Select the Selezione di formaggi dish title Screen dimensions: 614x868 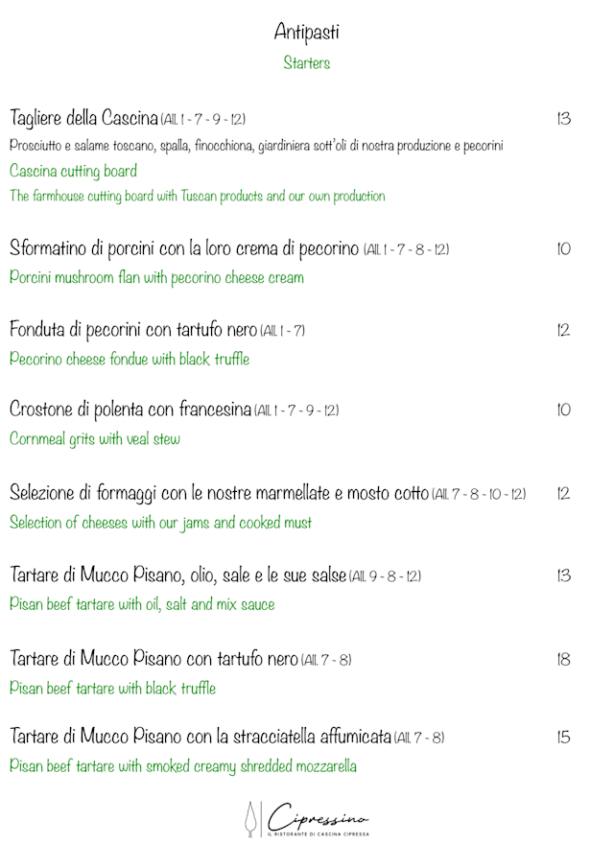(x=219, y=493)
